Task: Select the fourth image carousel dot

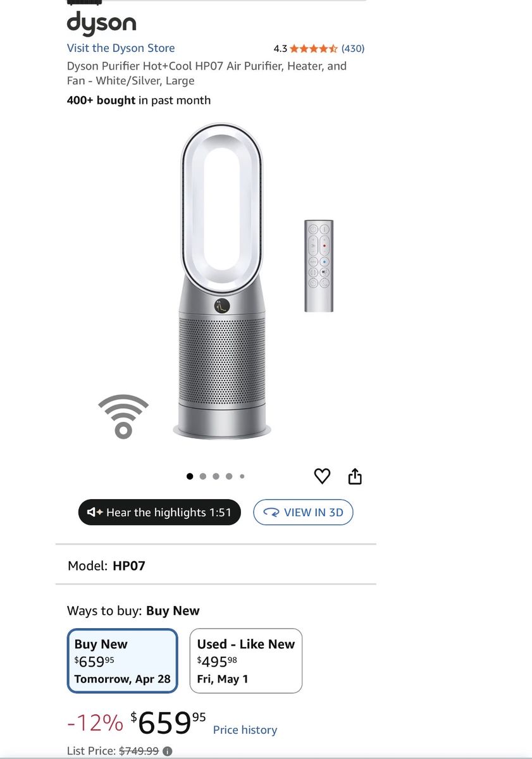Action: pyautogui.click(x=229, y=476)
